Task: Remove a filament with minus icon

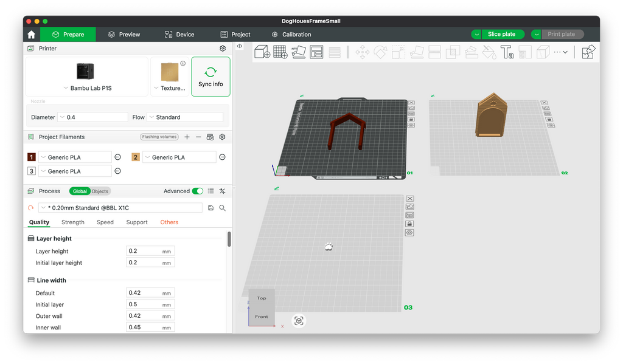Action: click(x=198, y=137)
